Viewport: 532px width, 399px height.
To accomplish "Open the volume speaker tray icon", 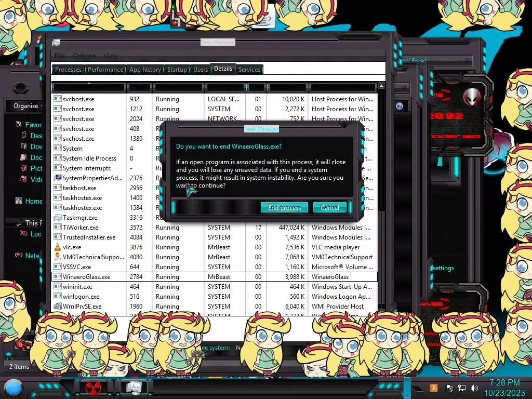I will (474, 388).
